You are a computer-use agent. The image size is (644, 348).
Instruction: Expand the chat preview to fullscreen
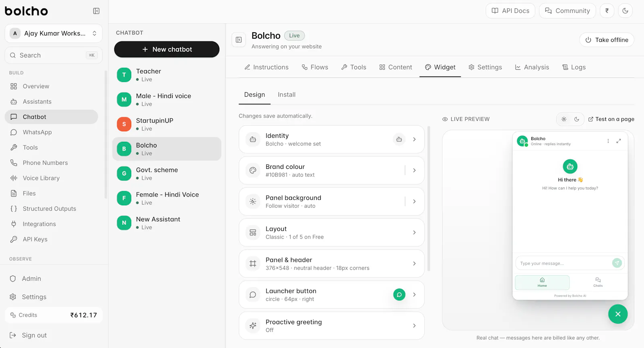619,141
